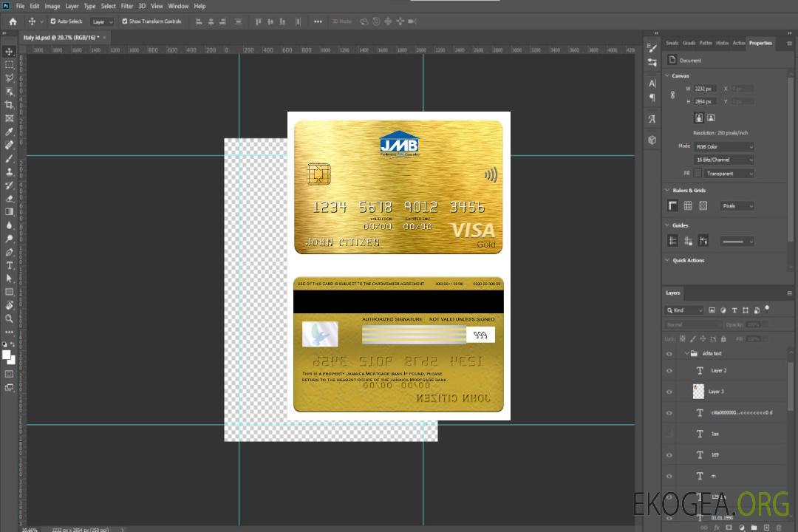Screen dimensions: 798x532
Task: Select the Path Selection tool
Action: 9,279
